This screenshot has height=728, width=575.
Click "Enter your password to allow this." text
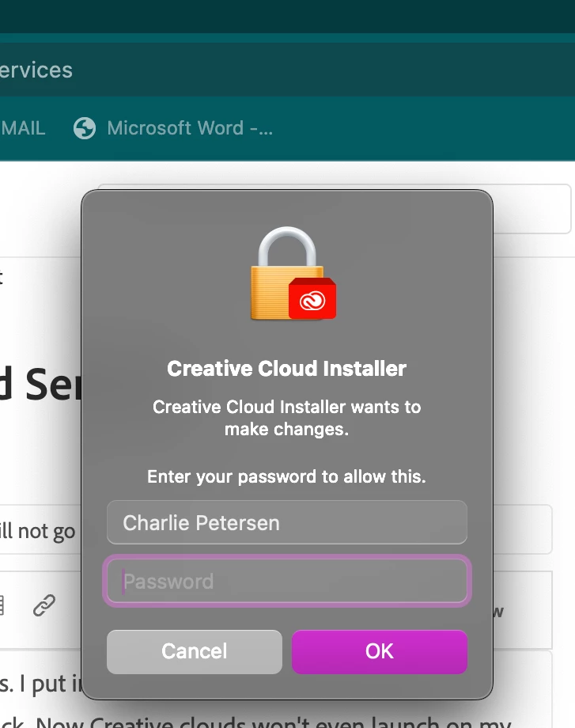coord(287,477)
